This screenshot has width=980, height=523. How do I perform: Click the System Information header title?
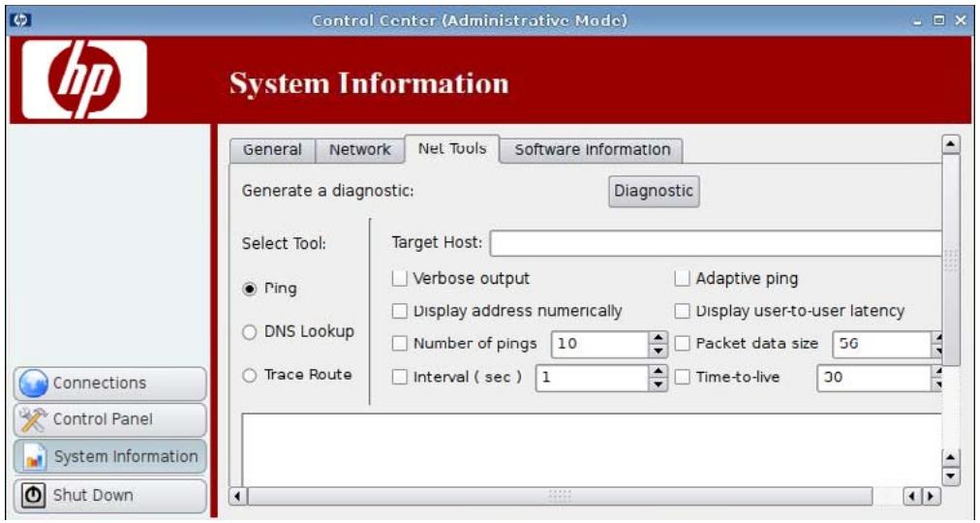tap(369, 83)
